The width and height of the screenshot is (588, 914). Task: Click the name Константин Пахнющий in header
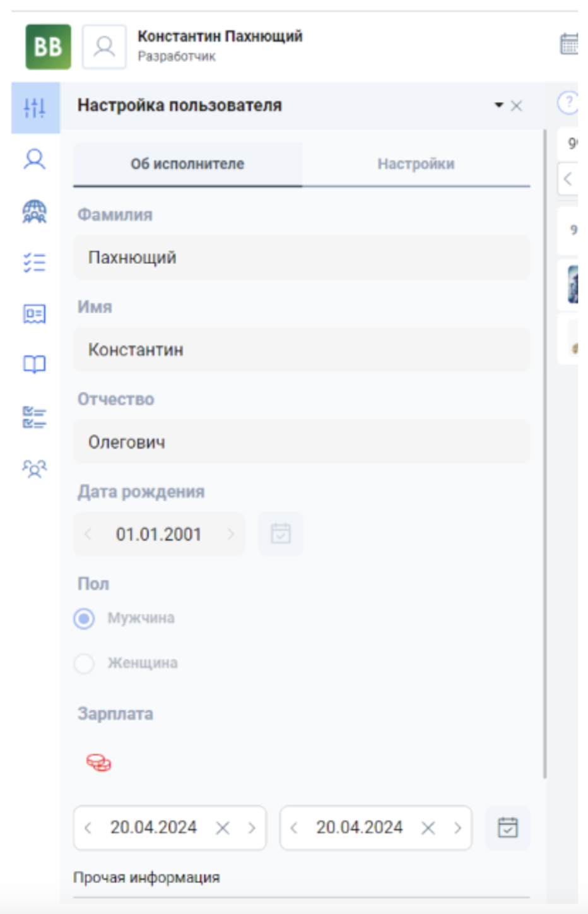(x=220, y=36)
